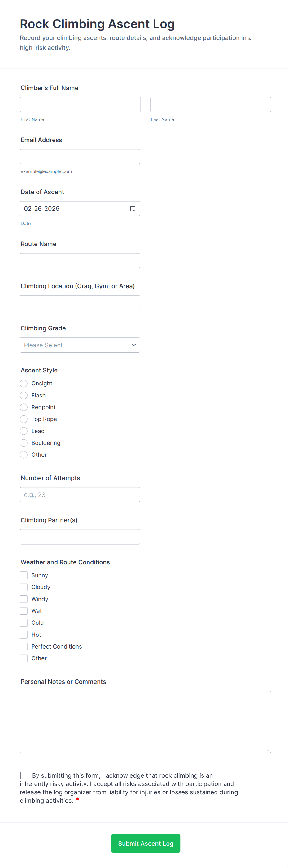The image size is (288, 868).
Task: Select the Onsight ascent style
Action: point(24,384)
